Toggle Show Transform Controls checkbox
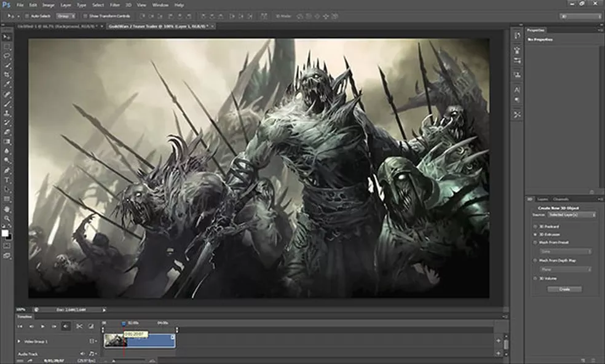Image resolution: width=605 pixels, height=364 pixels. (x=84, y=15)
